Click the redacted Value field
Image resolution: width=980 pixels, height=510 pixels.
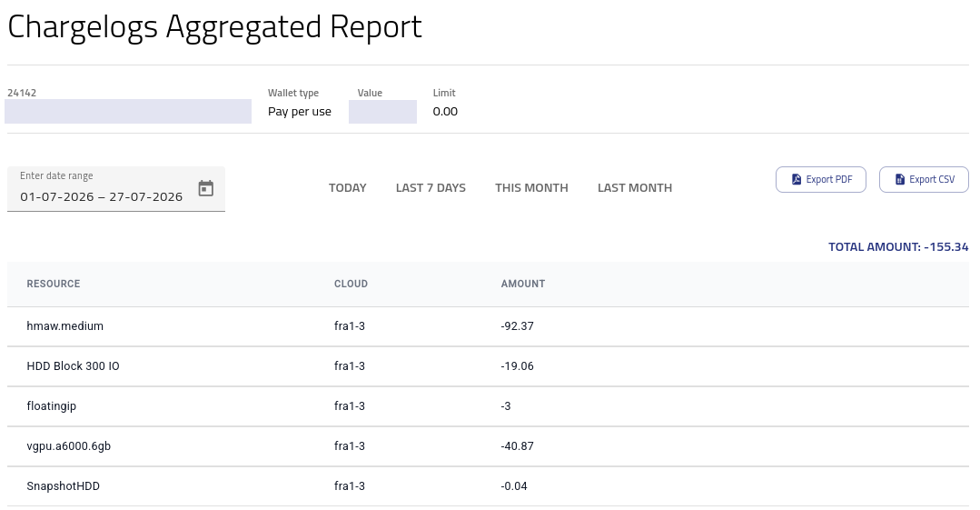[x=382, y=112]
